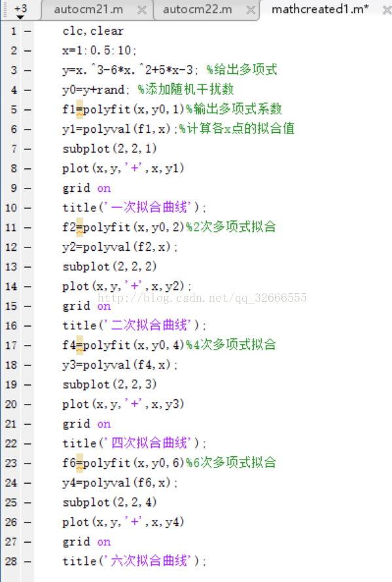Click comment '%4次多项式拟合'
This screenshot has width=392, height=582.
[231, 345]
